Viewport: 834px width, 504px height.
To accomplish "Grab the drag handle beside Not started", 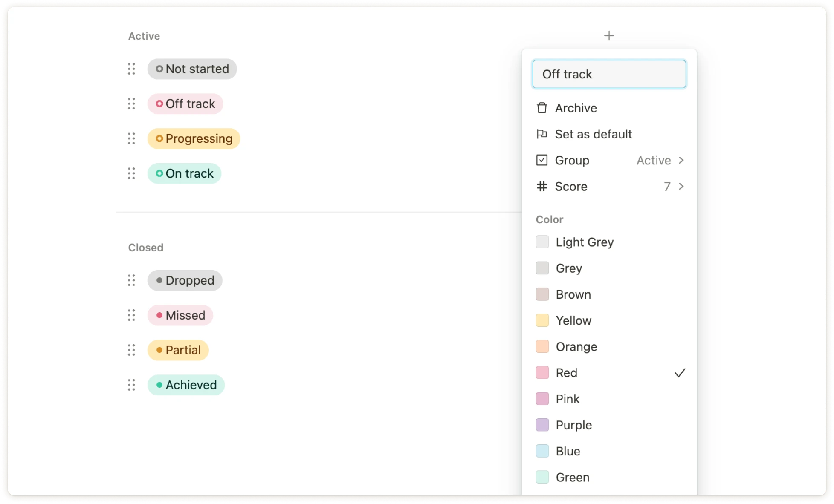I will 131,69.
